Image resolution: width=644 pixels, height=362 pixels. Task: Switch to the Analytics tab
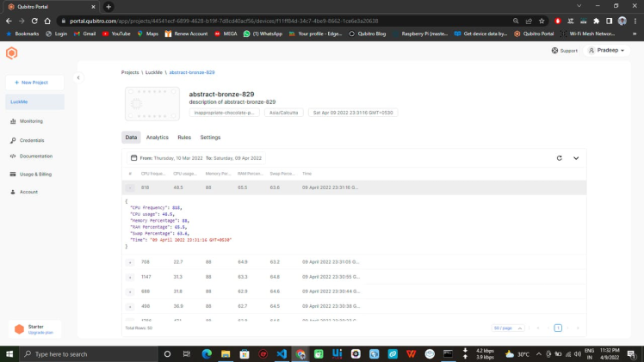point(157,138)
